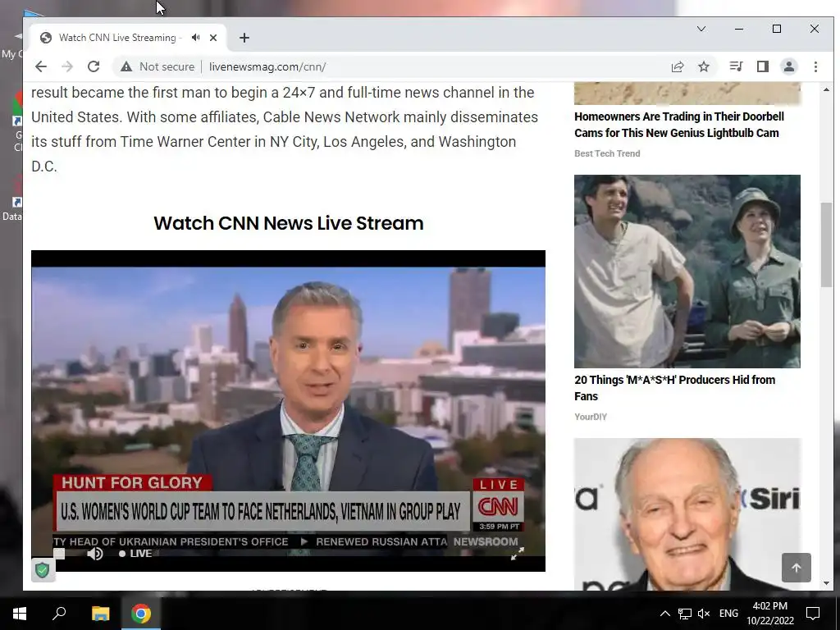Mute the tab via speaker icon
The height and width of the screenshot is (630, 840).
(195, 38)
